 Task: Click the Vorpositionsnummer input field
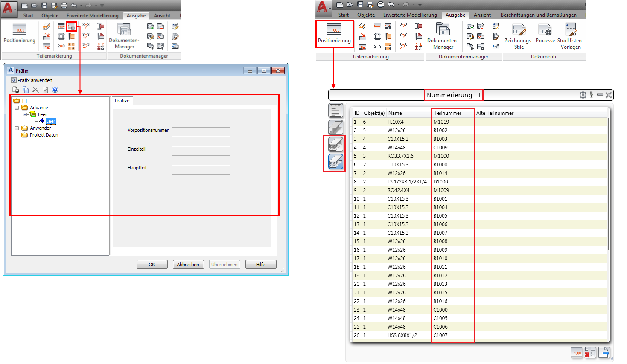coord(201,132)
